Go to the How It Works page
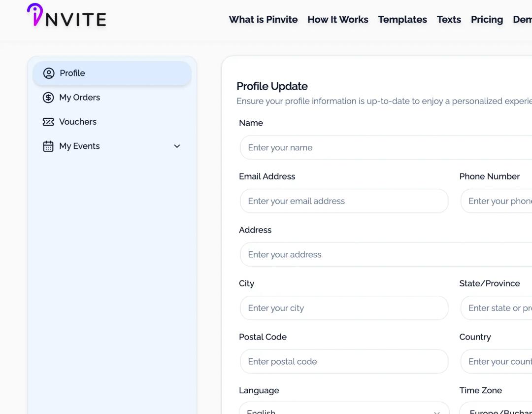The width and height of the screenshot is (532, 414). 337,20
